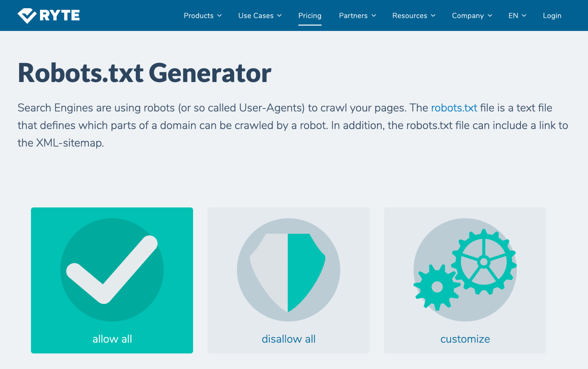Click the Ryte logo icon

tap(27, 16)
